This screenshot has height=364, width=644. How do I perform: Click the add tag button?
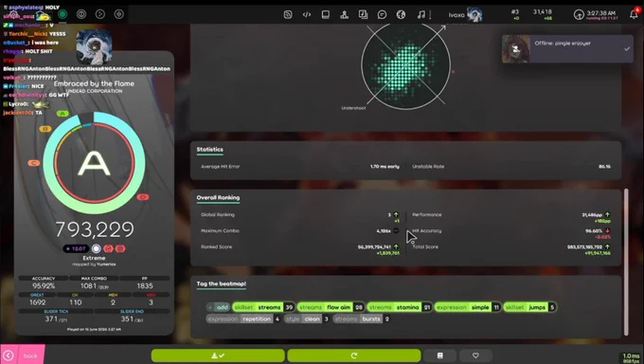(x=218, y=307)
